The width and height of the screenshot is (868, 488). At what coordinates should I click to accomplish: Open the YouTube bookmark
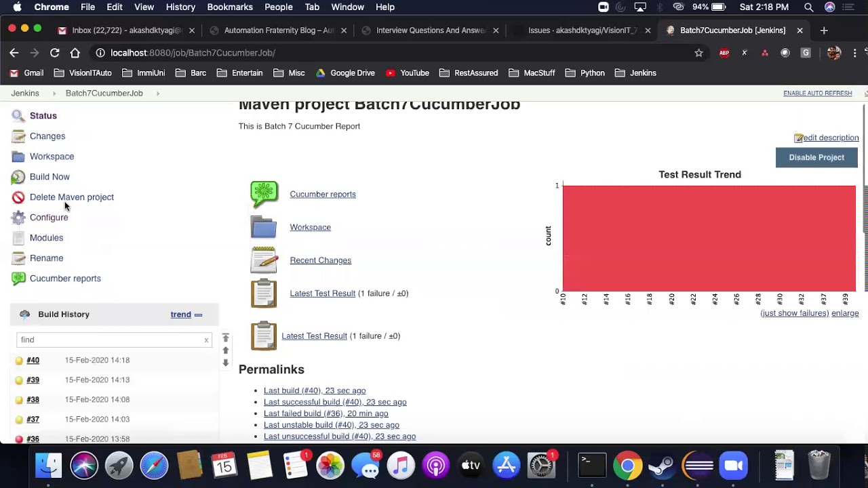(x=407, y=73)
